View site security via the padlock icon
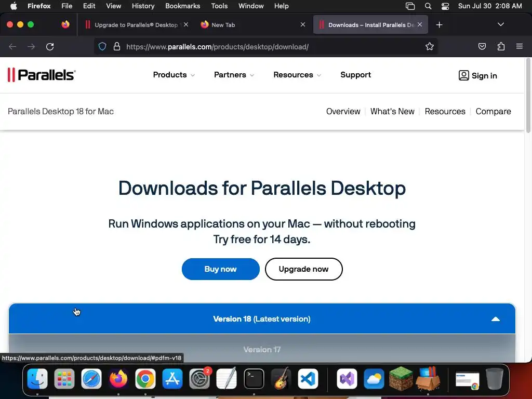This screenshot has height=399, width=532. 117,46
